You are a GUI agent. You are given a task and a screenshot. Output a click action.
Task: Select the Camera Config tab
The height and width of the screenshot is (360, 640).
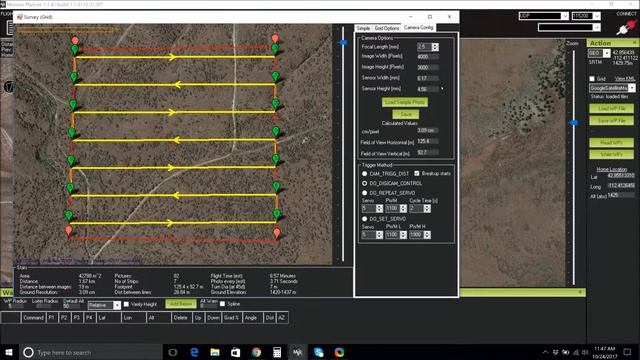coord(418,27)
